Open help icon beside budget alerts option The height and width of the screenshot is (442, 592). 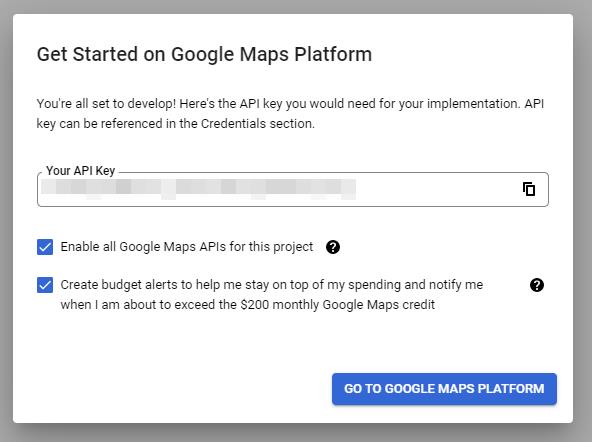pos(536,285)
